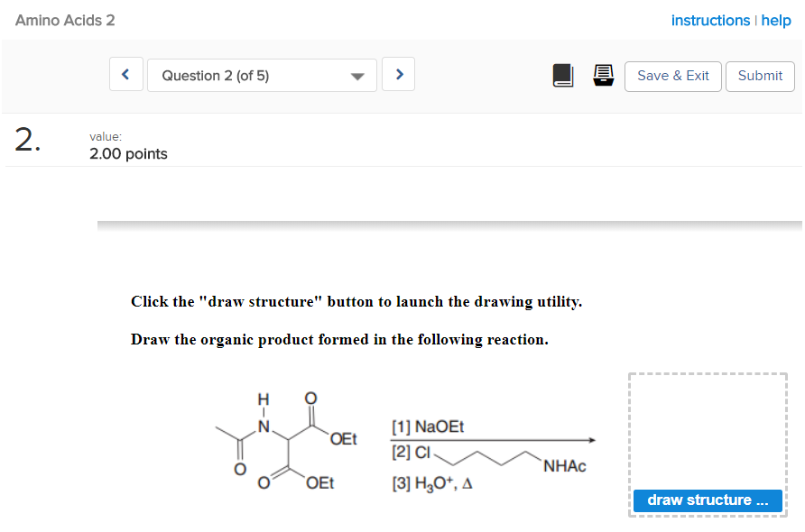Submit the assignment with Submit button
Screen dimensions: 805x532
click(760, 77)
